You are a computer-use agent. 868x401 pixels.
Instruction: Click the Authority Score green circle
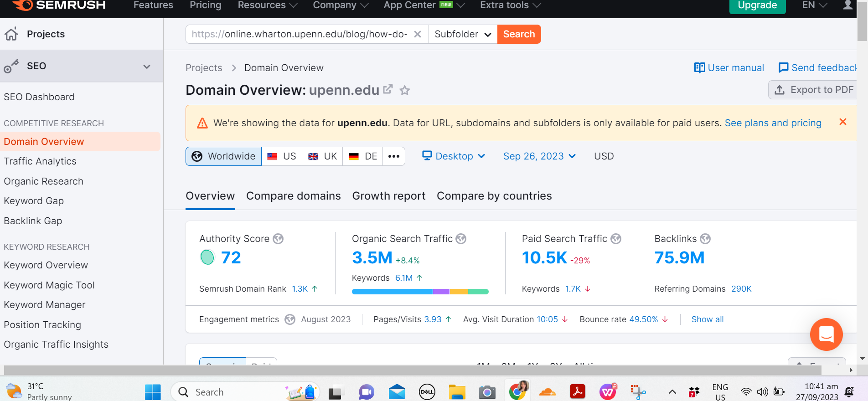point(207,257)
